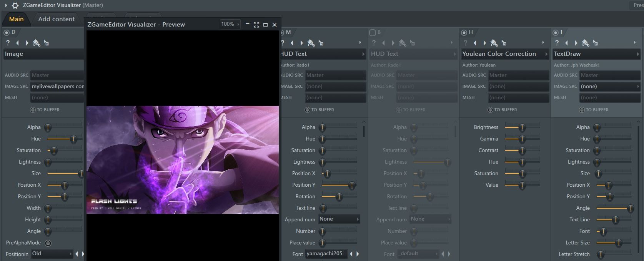The image size is (644, 261).
Task: Open the HUD Text effect selector in layer M
Action: click(x=323, y=54)
